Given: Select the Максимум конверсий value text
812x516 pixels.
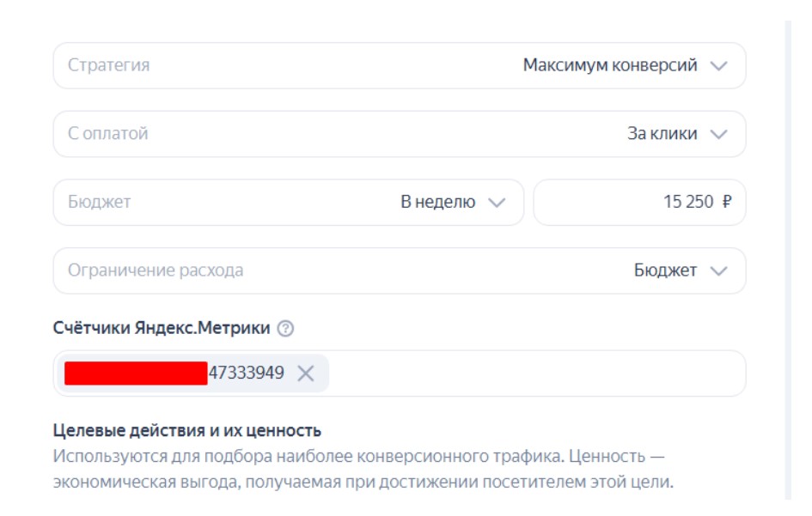Looking at the screenshot, I should [610, 66].
